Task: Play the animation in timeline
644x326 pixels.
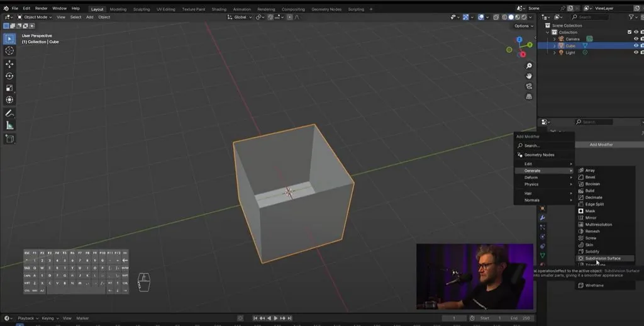Action: pyautogui.click(x=276, y=318)
